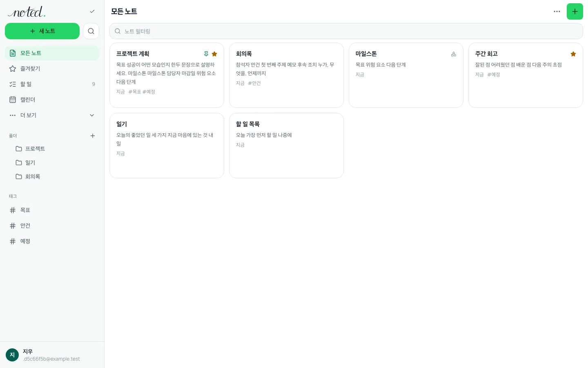Create a note with 새 노트 button

click(42, 31)
